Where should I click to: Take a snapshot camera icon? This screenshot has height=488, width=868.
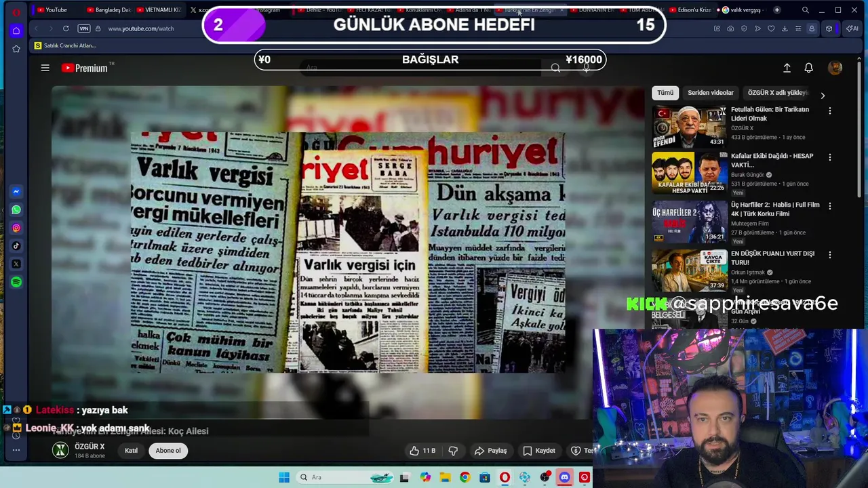click(730, 28)
